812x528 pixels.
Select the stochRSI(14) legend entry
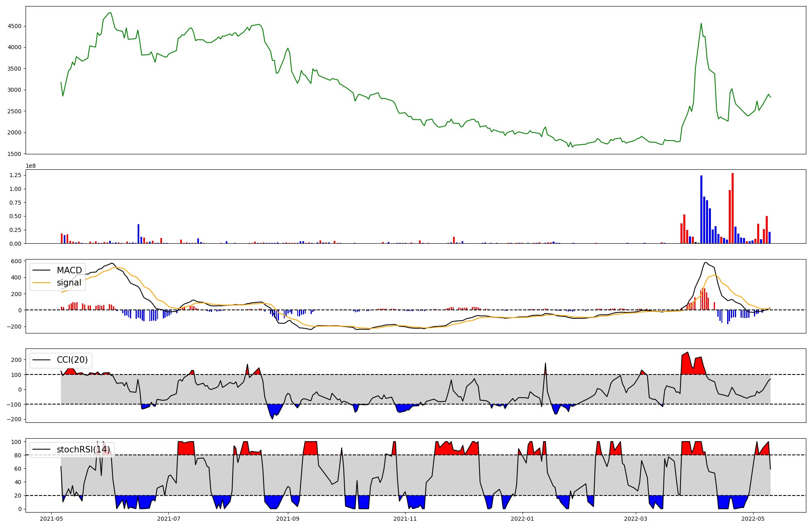83,449
